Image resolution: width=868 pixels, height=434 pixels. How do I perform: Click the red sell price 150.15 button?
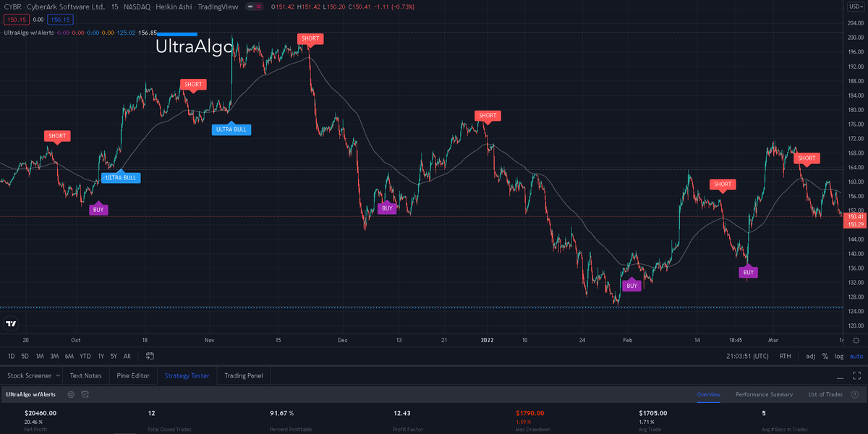click(16, 20)
